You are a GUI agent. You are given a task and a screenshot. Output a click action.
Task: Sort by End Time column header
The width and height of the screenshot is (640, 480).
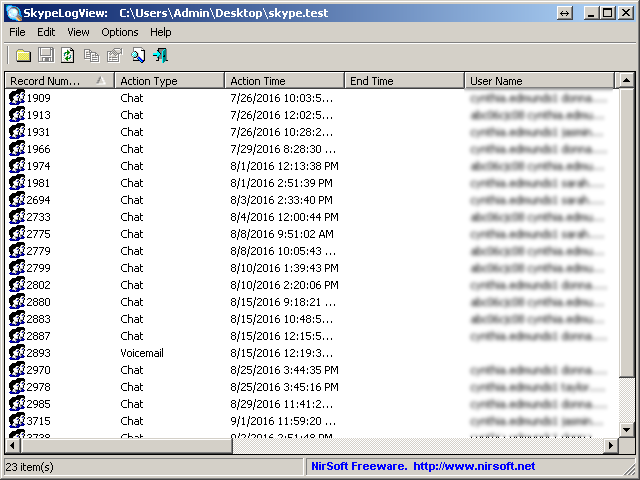(404, 81)
